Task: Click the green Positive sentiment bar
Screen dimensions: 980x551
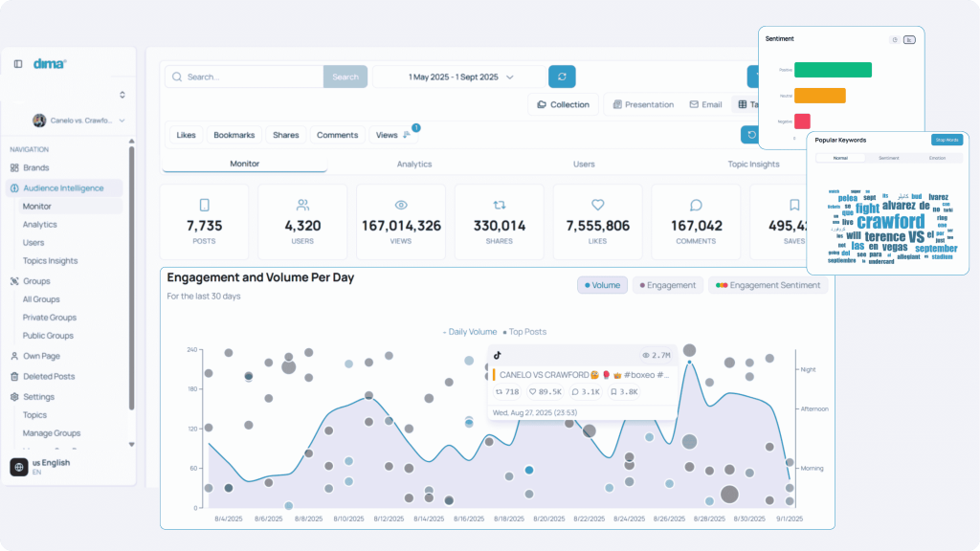Action: click(x=833, y=70)
